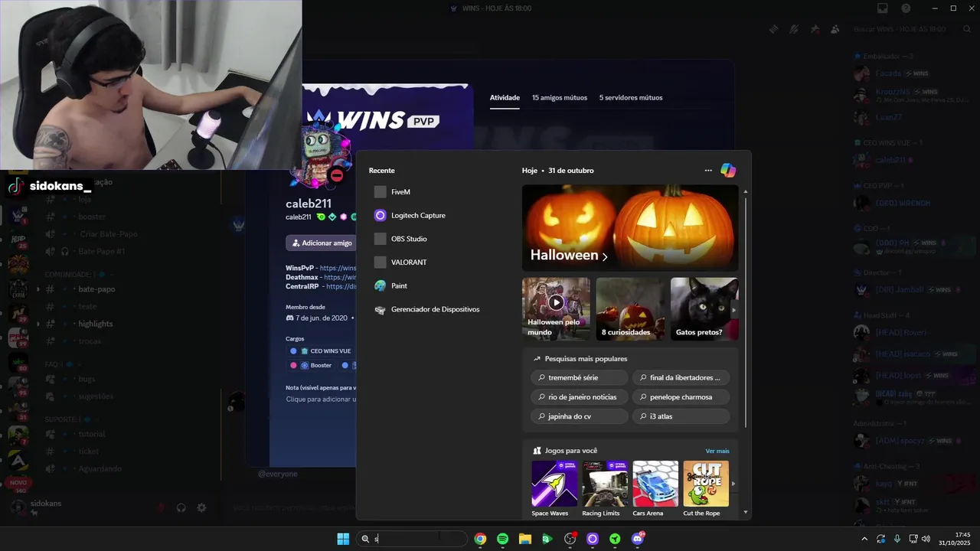Click the profile note field
980x551 pixels.
(x=321, y=399)
